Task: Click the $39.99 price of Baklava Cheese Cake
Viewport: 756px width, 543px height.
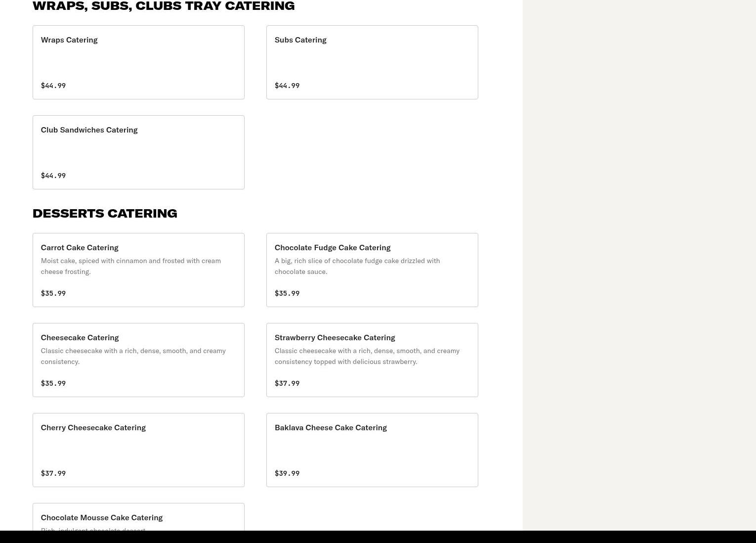Action: (x=287, y=473)
